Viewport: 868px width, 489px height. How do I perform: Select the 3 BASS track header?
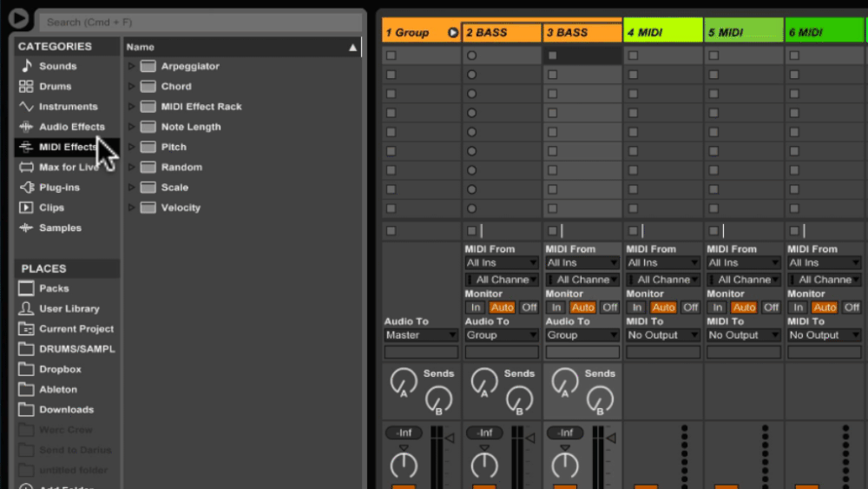(x=582, y=33)
